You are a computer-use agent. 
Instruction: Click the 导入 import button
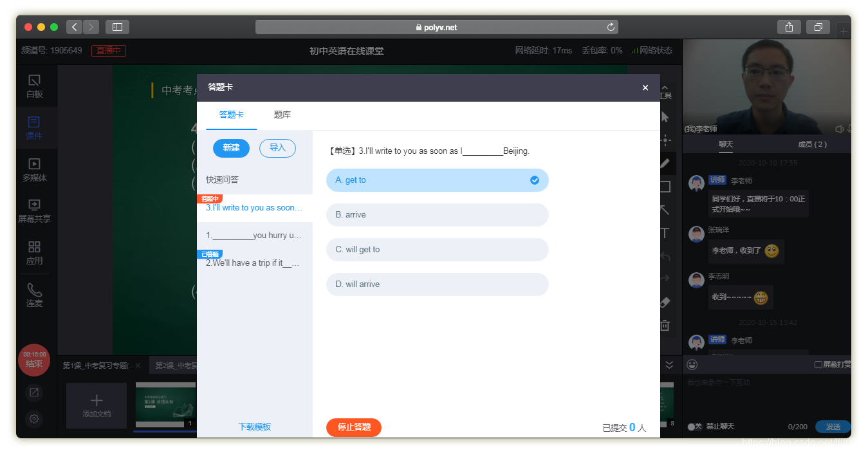tap(277, 148)
